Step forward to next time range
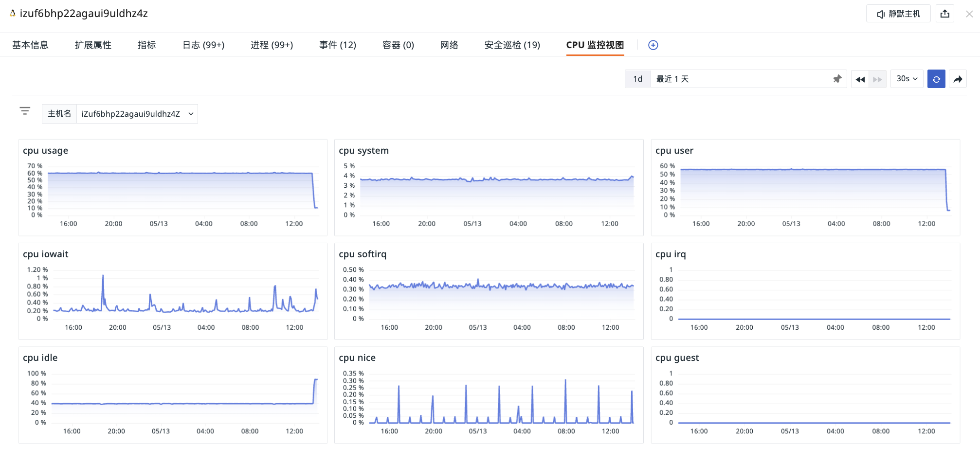980x464 pixels. coord(877,79)
